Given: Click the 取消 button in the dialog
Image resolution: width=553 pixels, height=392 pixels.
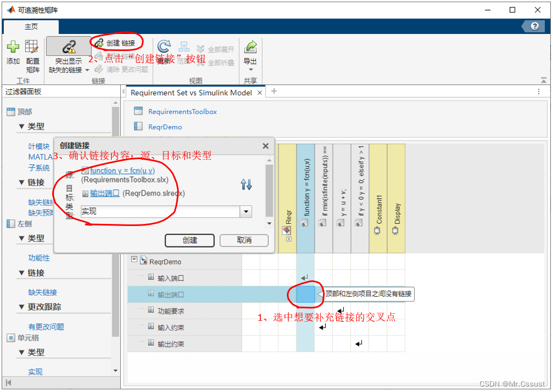Looking at the screenshot, I should [x=244, y=240].
